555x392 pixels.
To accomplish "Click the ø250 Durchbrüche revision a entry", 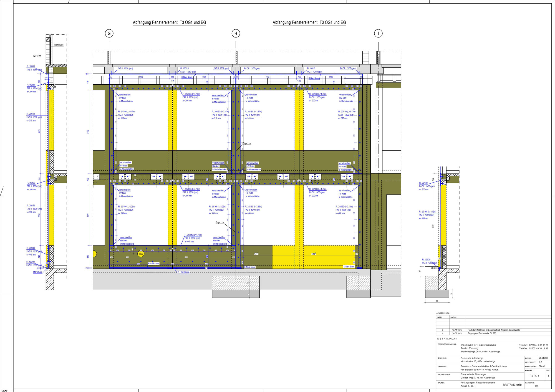I will (482, 333).
